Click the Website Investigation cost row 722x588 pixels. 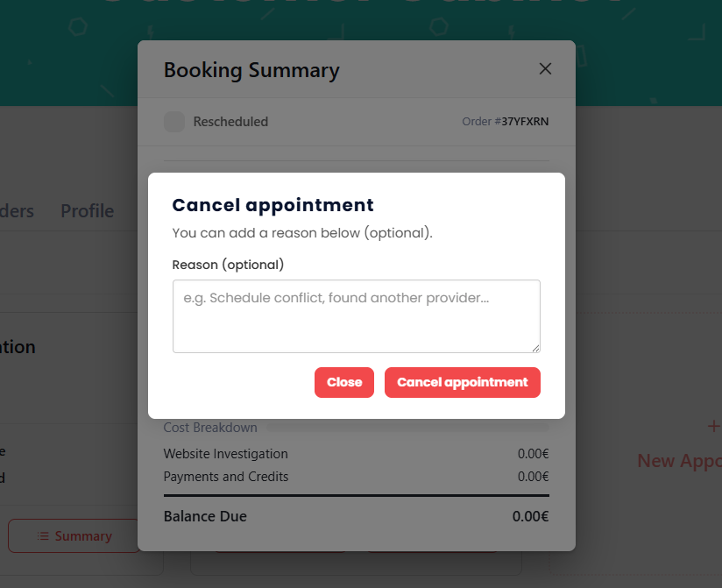pyautogui.click(x=226, y=454)
